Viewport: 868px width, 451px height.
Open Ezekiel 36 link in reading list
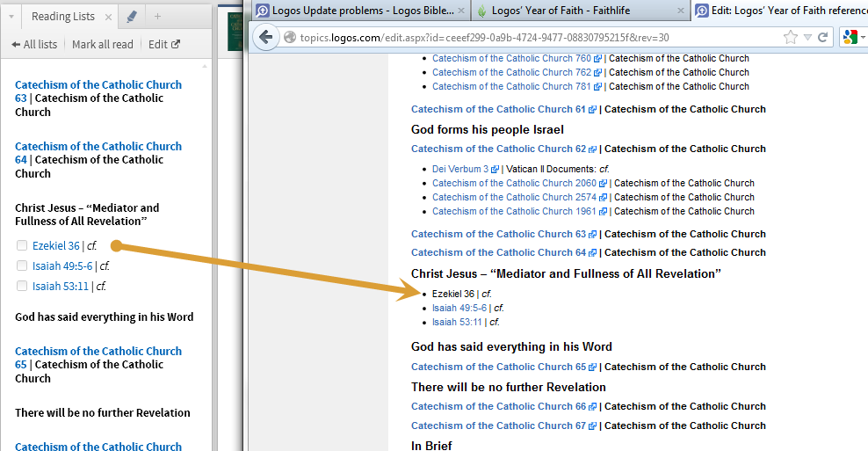point(56,245)
